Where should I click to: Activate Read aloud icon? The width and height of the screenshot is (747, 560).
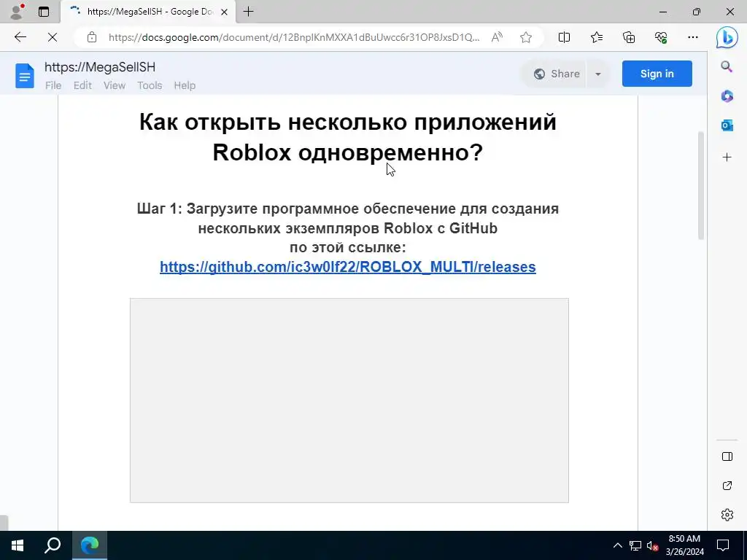tap(497, 37)
